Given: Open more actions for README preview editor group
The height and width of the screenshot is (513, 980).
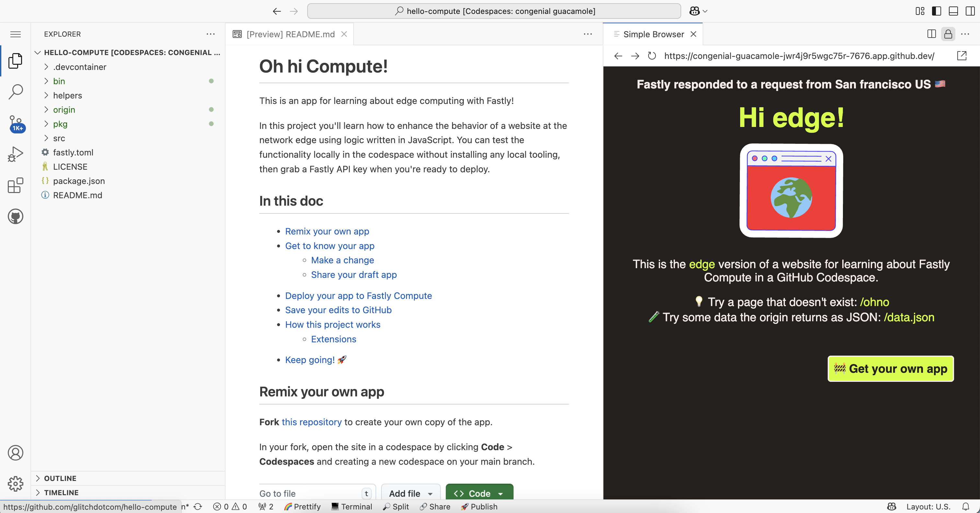Looking at the screenshot, I should tap(588, 34).
